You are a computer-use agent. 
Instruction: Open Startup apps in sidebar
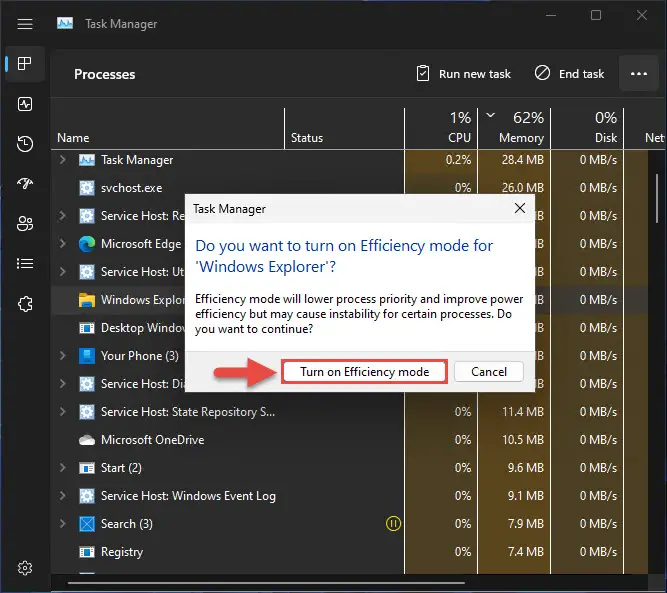[x=25, y=183]
